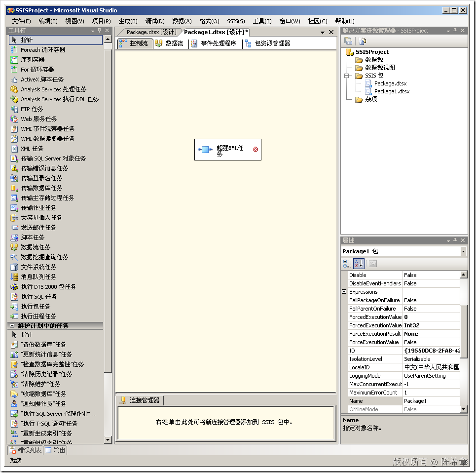Select the Foreach 循环容器 toolbox icon
The height and width of the screenshot is (473, 476).
point(14,49)
